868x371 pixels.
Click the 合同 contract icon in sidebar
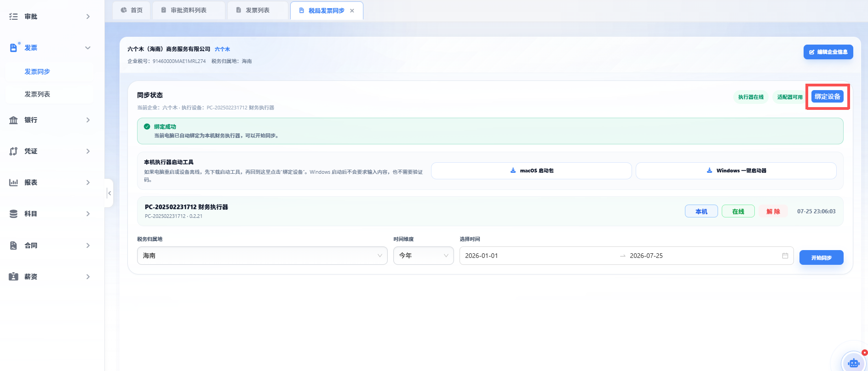13,245
